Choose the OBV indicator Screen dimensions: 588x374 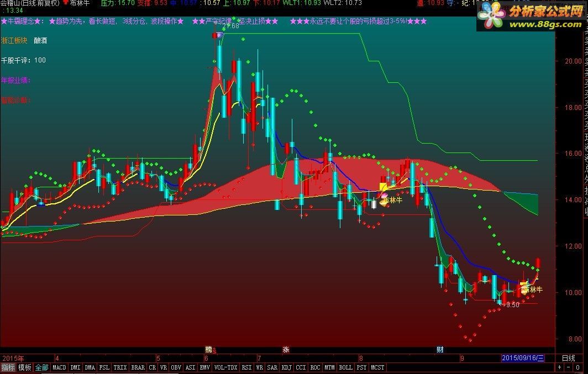click(x=176, y=367)
